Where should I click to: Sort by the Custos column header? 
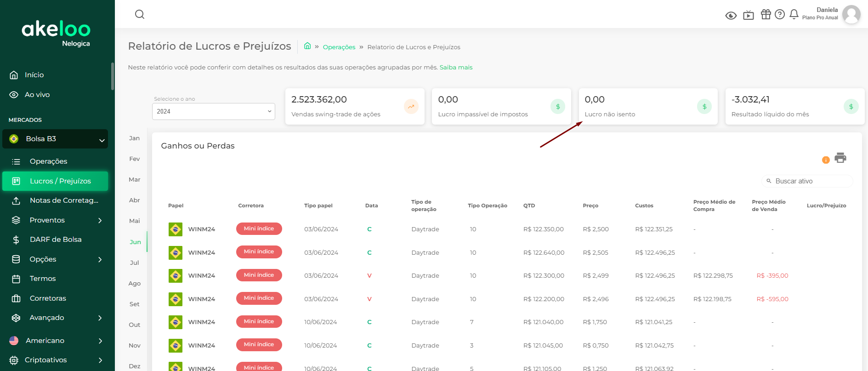click(x=644, y=205)
